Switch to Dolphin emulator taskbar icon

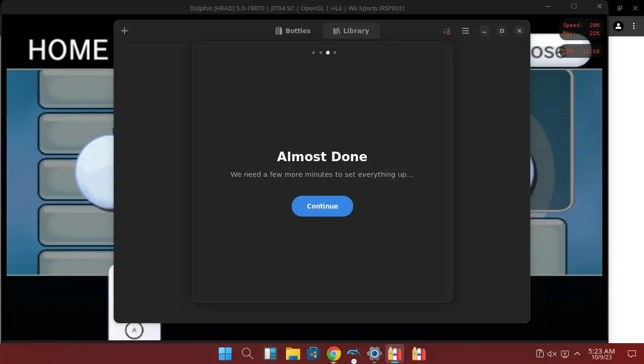[x=354, y=354]
